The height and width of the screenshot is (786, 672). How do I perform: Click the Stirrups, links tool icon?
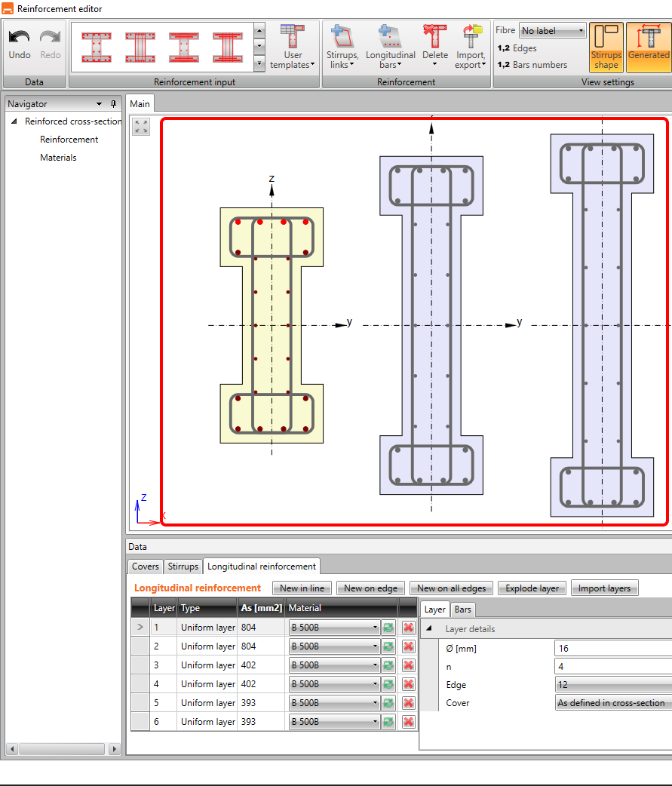pyautogui.click(x=342, y=36)
